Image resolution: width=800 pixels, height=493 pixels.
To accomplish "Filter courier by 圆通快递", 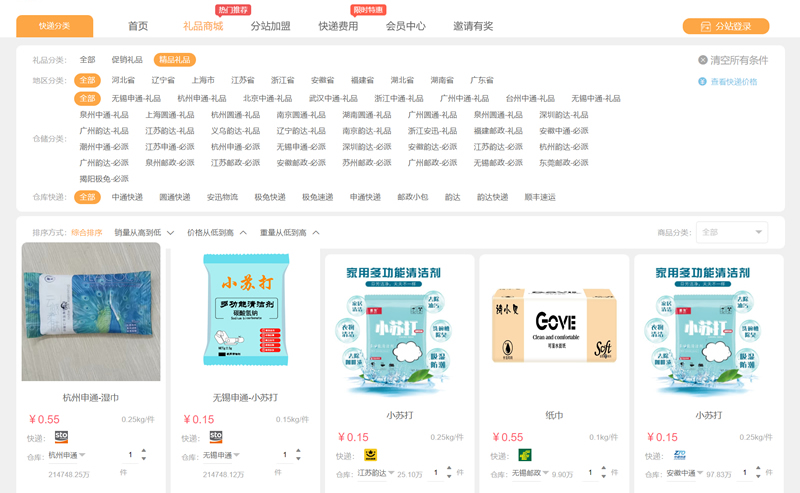I will [x=174, y=197].
